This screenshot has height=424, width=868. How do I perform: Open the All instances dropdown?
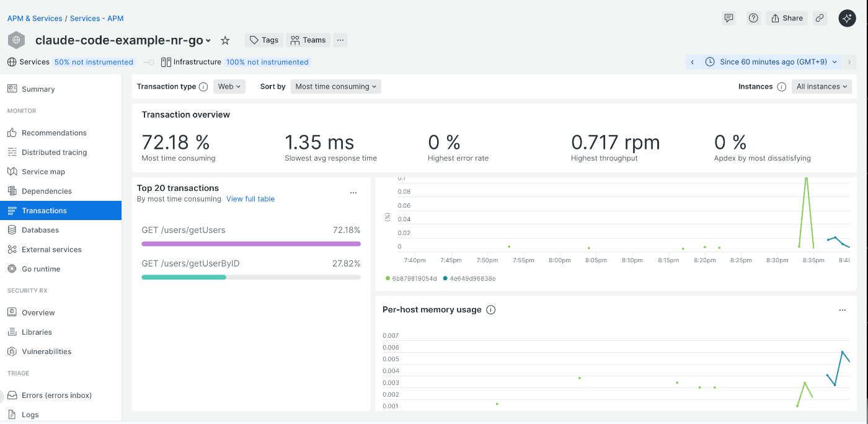point(822,87)
